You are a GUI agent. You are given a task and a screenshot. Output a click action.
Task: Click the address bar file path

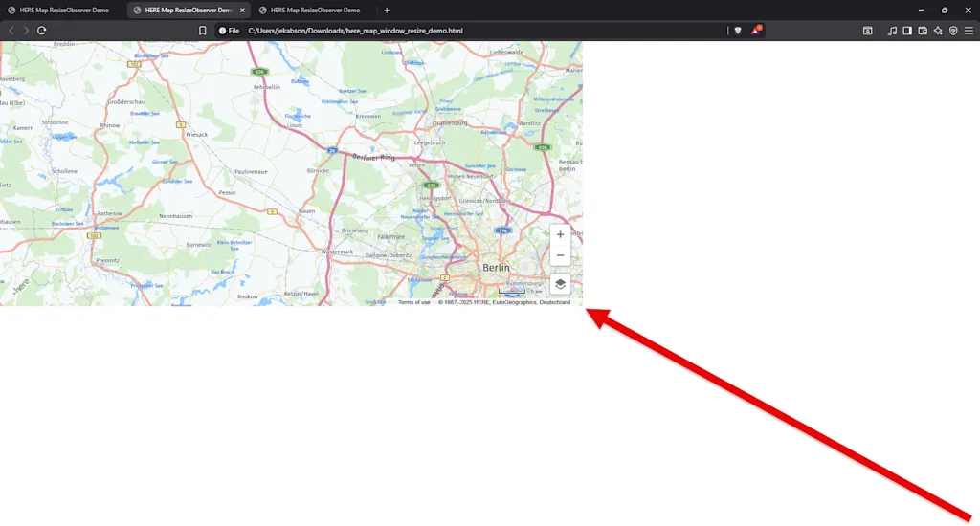tap(355, 31)
